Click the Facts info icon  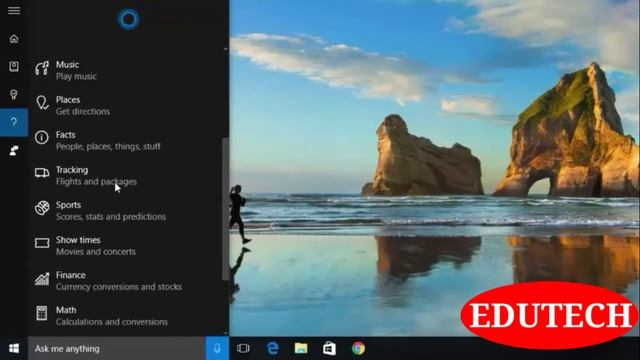click(42, 138)
